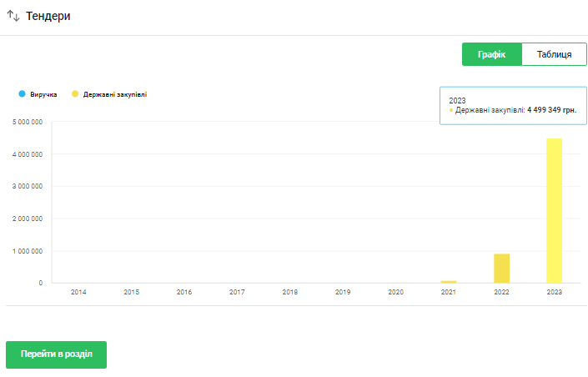Select the 2022 bar in the chart
This screenshot has height=377, width=588.
pyautogui.click(x=501, y=268)
